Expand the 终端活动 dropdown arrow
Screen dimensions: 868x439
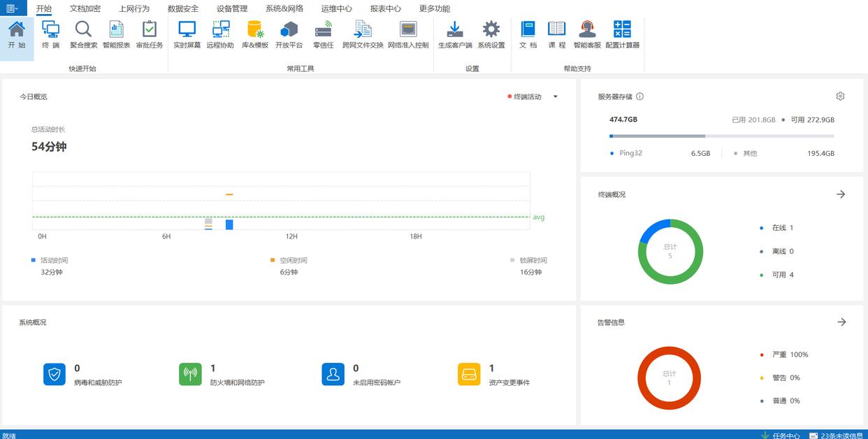pyautogui.click(x=556, y=97)
